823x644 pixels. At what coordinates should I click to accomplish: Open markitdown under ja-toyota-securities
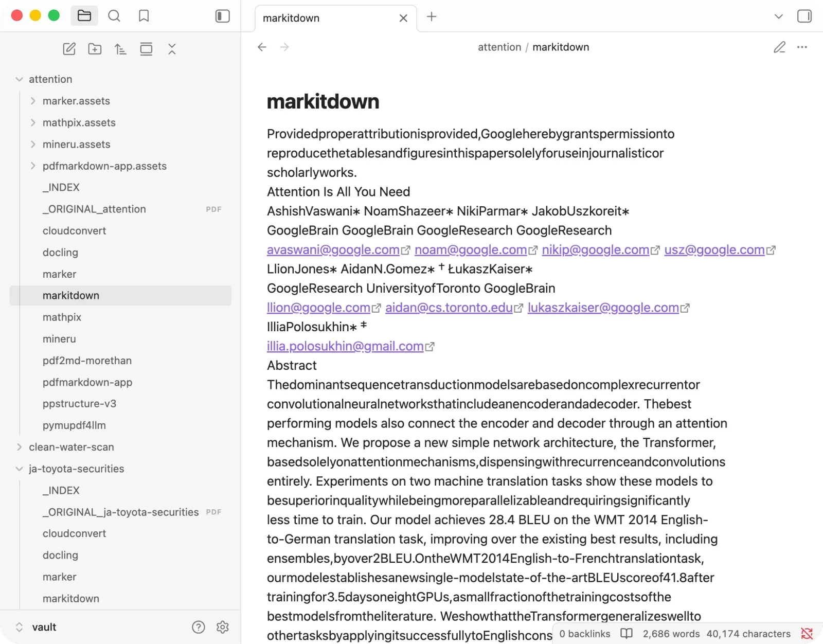tap(120, 598)
